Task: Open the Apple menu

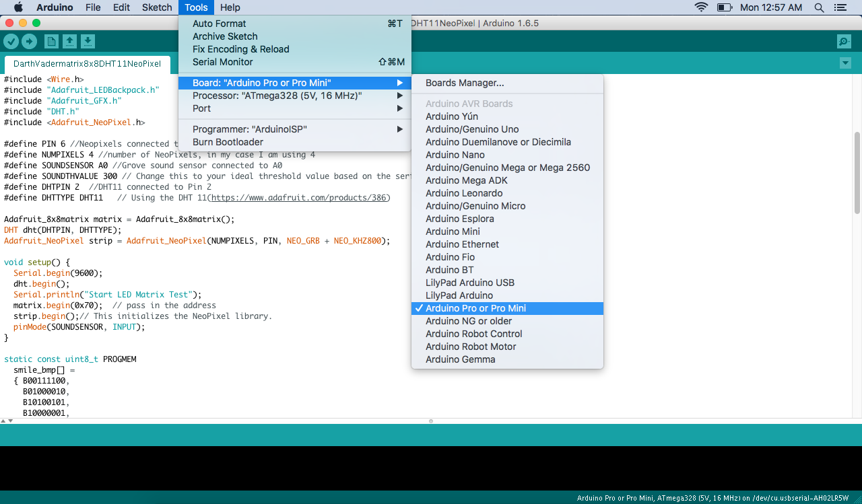Action: click(x=18, y=7)
